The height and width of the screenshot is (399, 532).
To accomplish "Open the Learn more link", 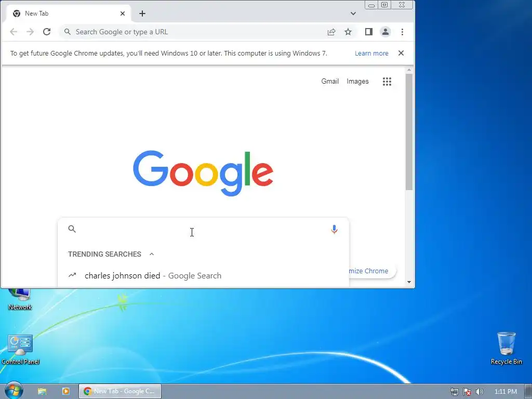I will click(371, 54).
